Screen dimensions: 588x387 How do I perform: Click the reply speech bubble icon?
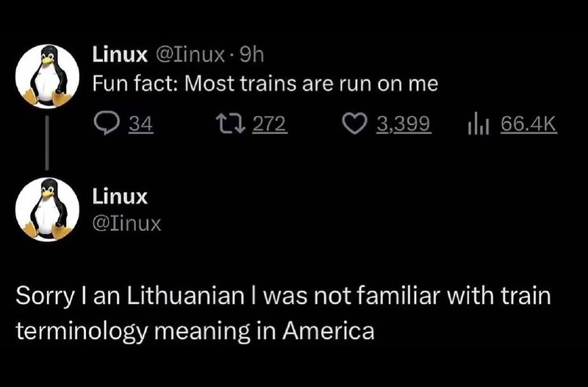[x=107, y=124]
